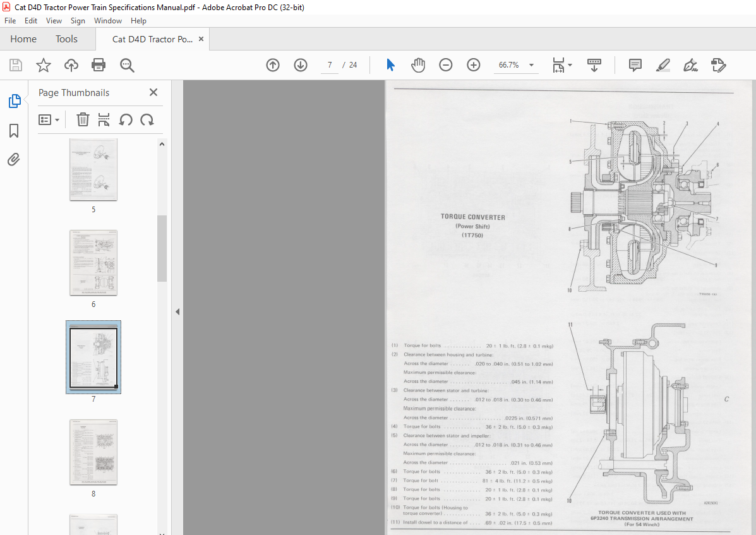The height and width of the screenshot is (535, 756).
Task: Click the thumbnails panel scrollbar handle
Action: (x=162, y=248)
